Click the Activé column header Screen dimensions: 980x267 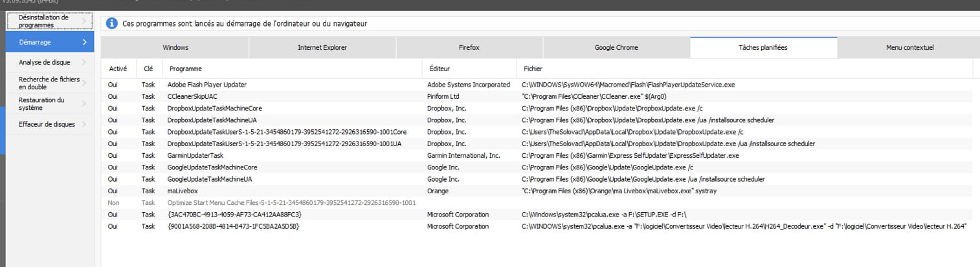118,69
